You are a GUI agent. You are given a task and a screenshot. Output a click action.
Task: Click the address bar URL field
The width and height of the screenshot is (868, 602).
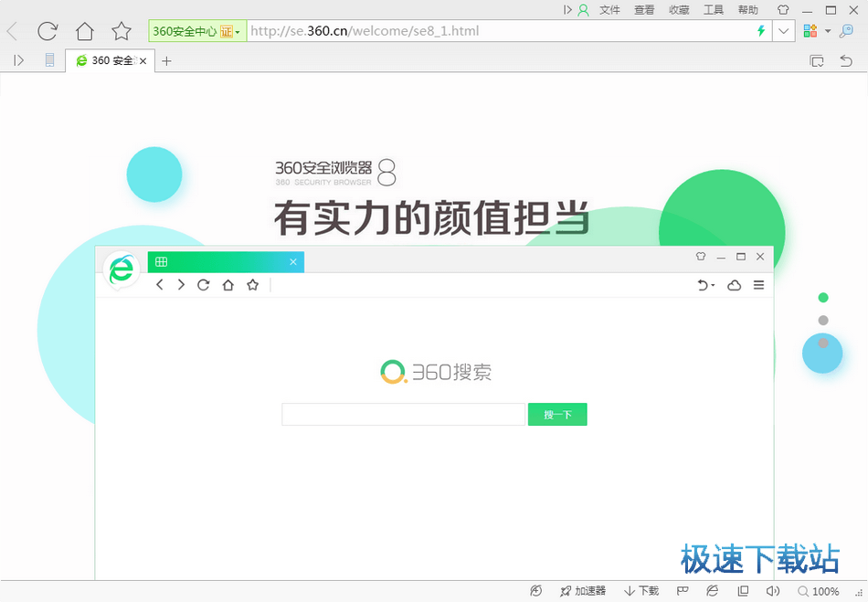pos(501,31)
